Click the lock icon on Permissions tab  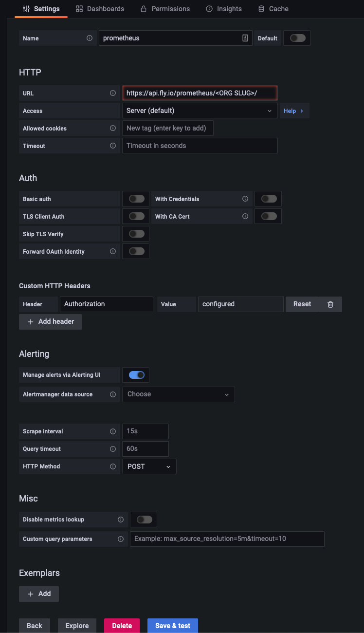(144, 9)
